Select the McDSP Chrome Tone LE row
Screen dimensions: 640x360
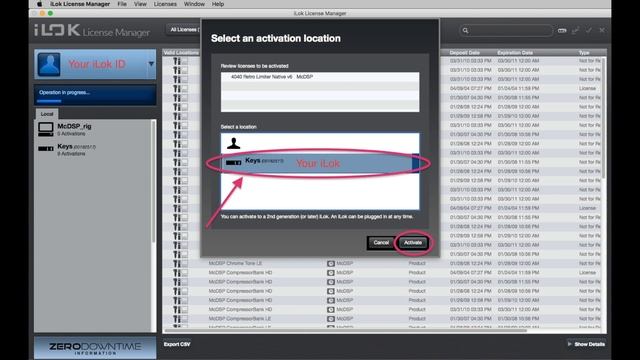[382, 263]
